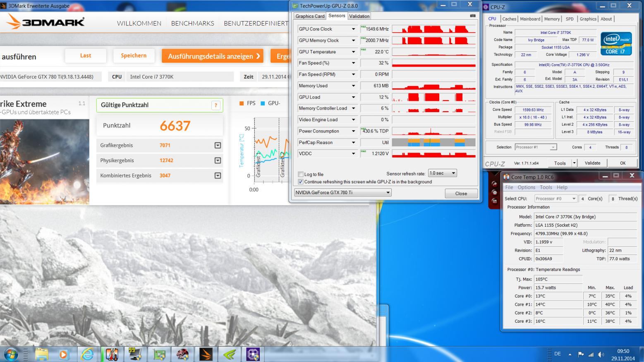Go to 3DMark WILLKOMMEN section

139,23
